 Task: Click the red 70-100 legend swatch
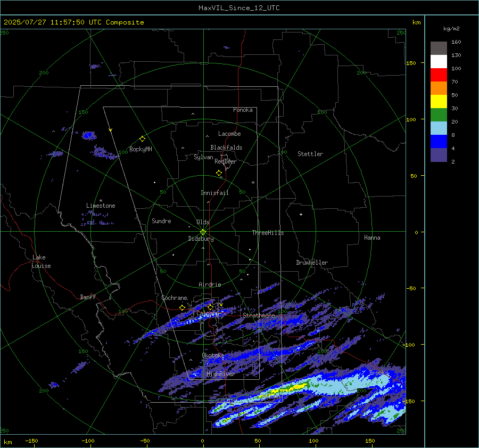point(439,75)
